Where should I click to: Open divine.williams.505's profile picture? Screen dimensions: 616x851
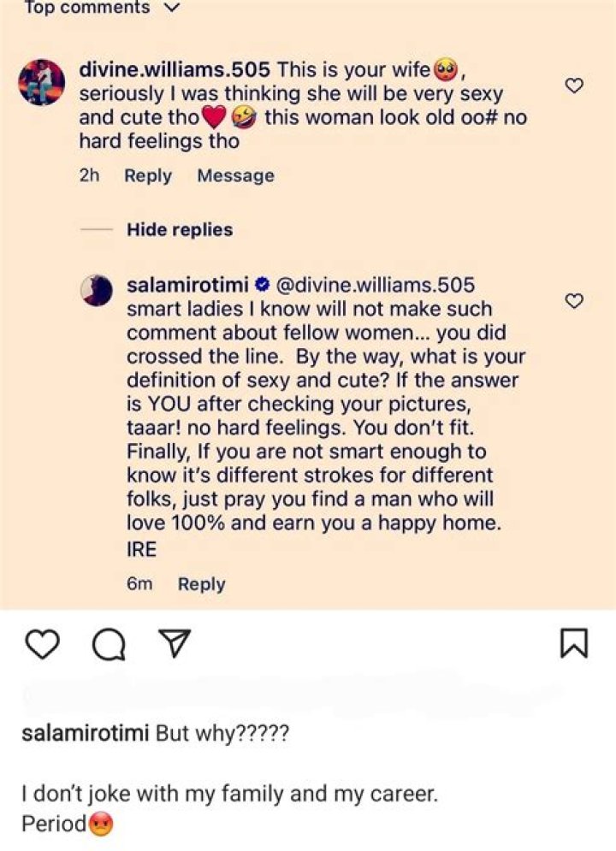coord(41,83)
